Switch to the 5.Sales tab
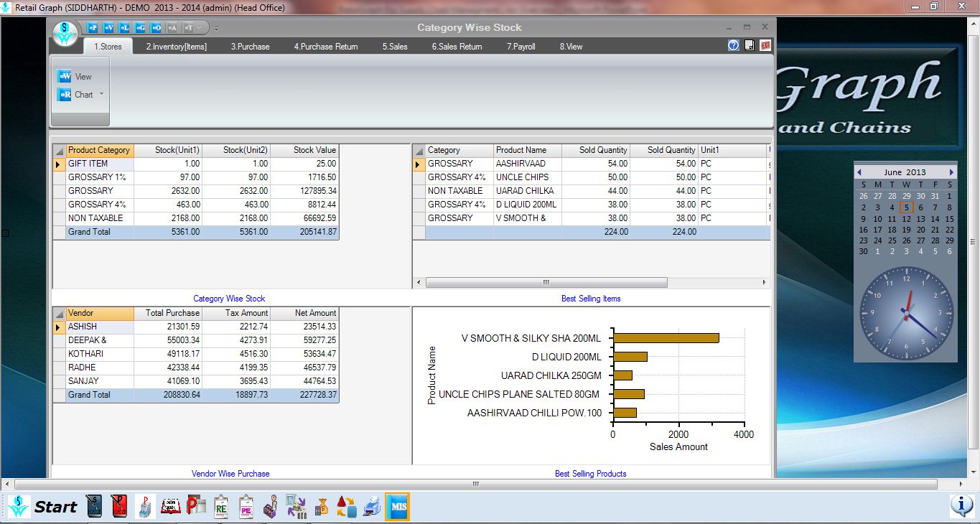This screenshot has width=980, height=524. [x=396, y=46]
